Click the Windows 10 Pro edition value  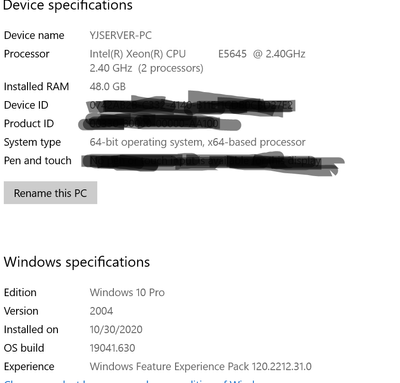pyautogui.click(x=127, y=292)
